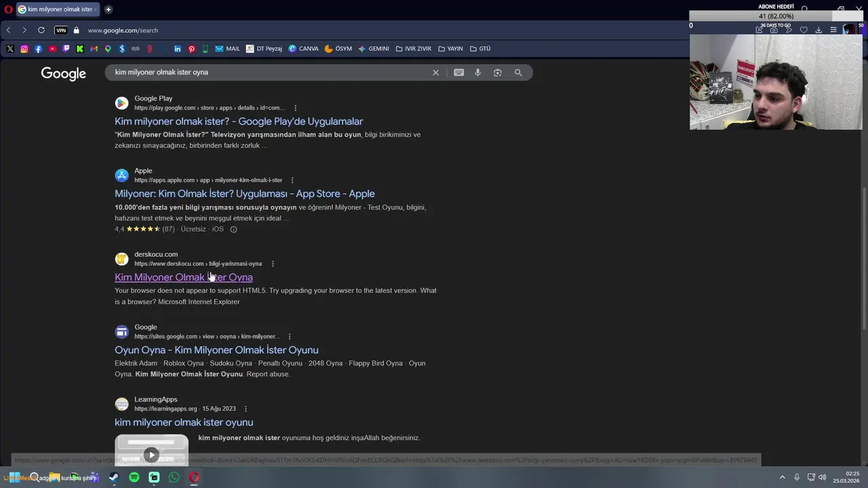
Task: Open the GTÜ bookmarks folder
Action: point(480,49)
